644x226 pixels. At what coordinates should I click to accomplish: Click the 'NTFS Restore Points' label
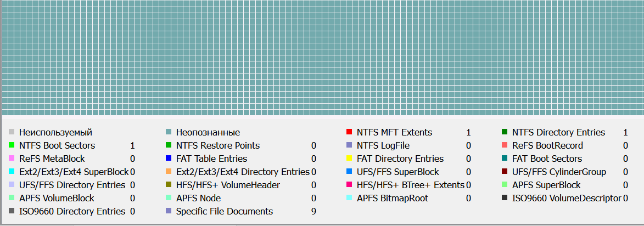pyautogui.click(x=217, y=145)
